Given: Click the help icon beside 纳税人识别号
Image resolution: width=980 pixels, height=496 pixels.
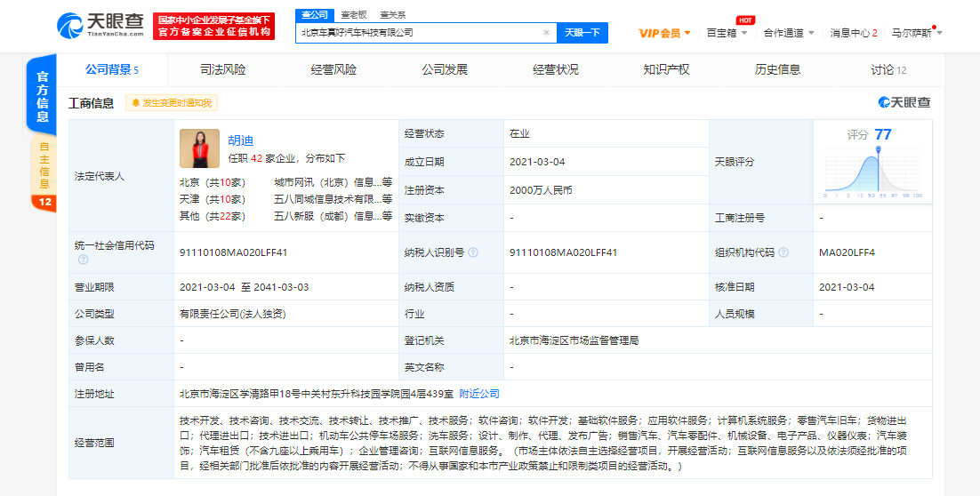Looking at the screenshot, I should [x=473, y=252].
